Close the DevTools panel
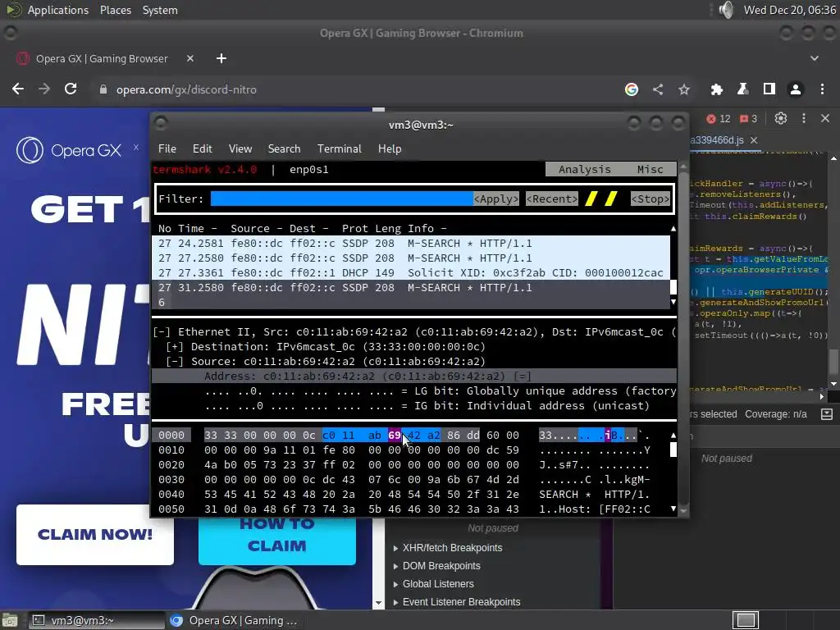Screen dimensions: 840x630 pyautogui.click(x=825, y=118)
